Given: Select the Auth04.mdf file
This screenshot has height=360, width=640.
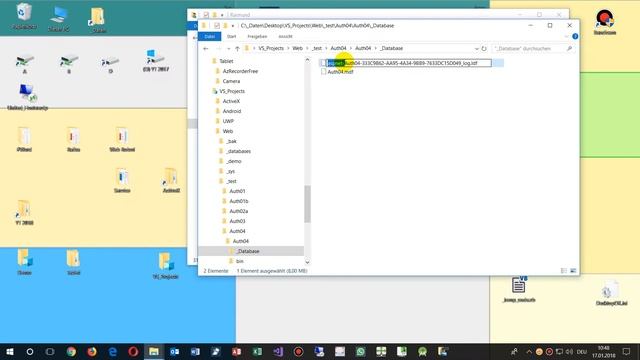Looking at the screenshot, I should (x=340, y=72).
